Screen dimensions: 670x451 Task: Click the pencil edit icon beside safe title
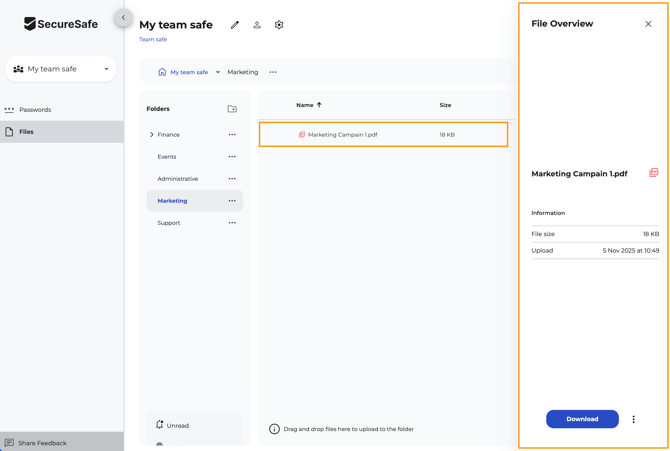[235, 25]
